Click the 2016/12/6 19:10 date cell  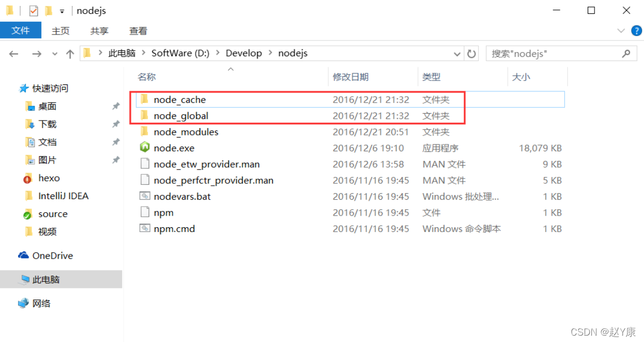click(369, 148)
